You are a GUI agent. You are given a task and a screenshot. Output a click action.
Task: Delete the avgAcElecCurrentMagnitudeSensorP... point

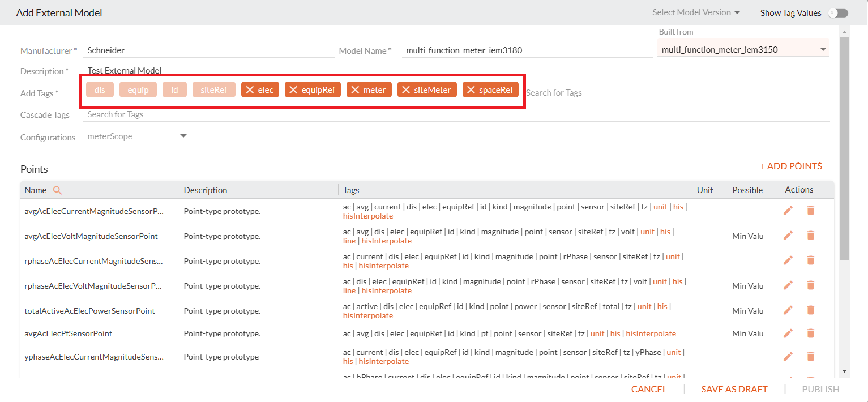click(x=810, y=211)
